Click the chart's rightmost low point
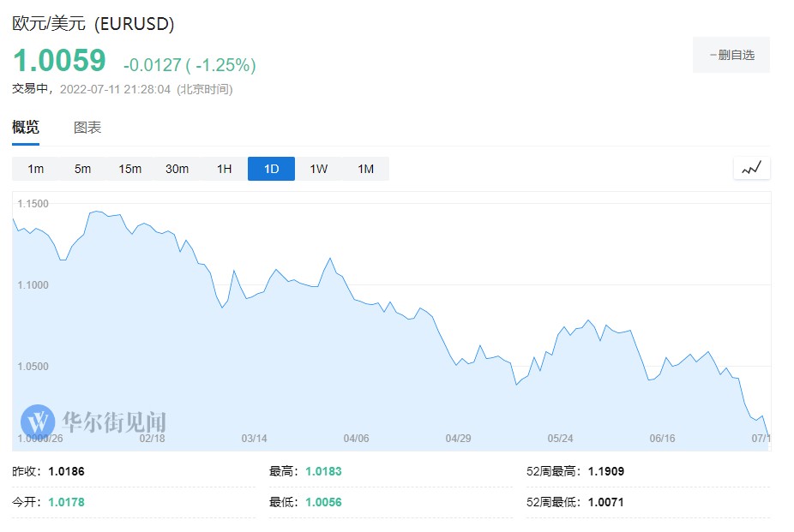The image size is (794, 532). [768, 437]
